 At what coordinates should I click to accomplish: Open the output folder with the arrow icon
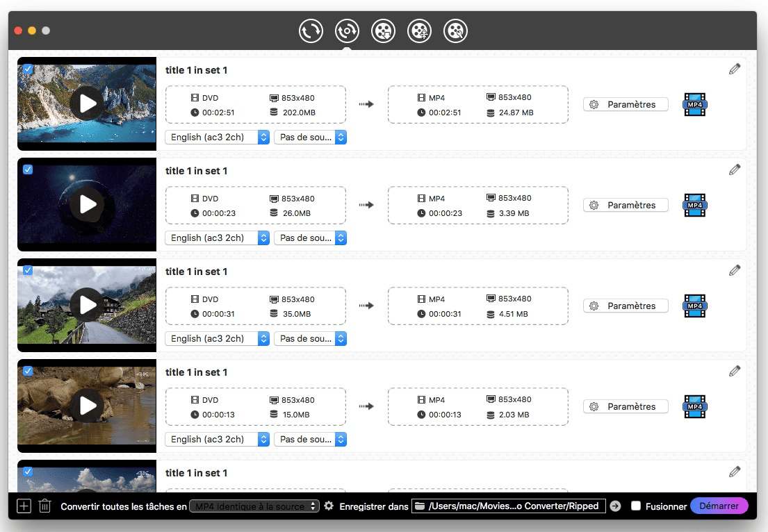tap(615, 506)
